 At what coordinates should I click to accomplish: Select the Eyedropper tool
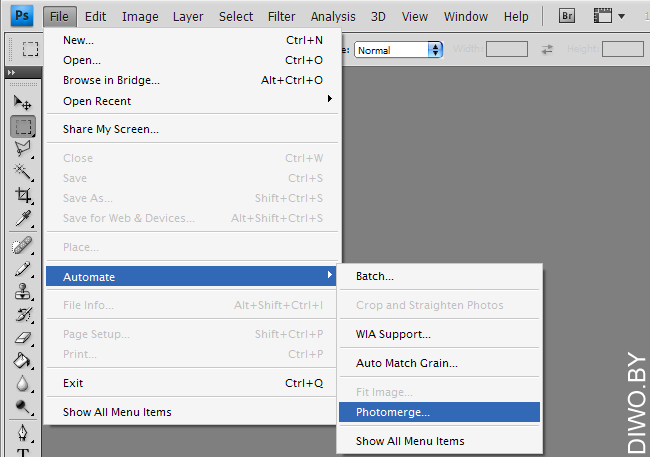[22, 219]
